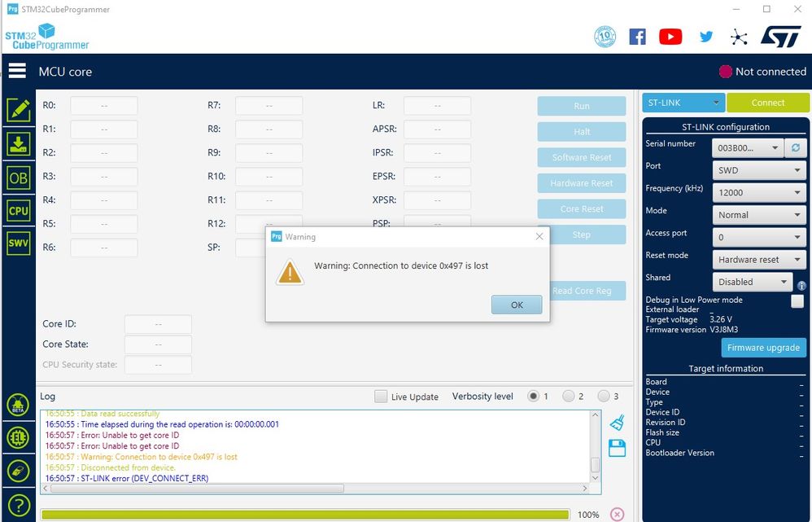This screenshot has width=812, height=522.
Task: Click OK in the Warning dialog
Action: pyautogui.click(x=517, y=305)
